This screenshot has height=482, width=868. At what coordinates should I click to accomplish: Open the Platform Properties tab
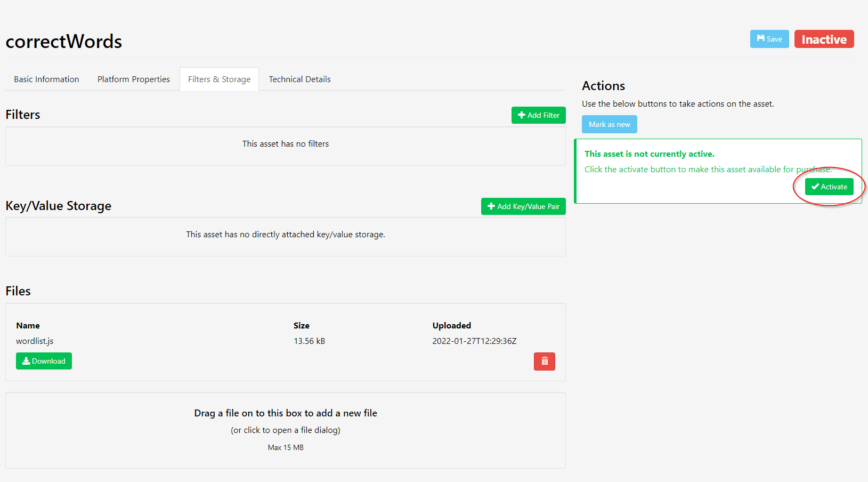pos(133,79)
